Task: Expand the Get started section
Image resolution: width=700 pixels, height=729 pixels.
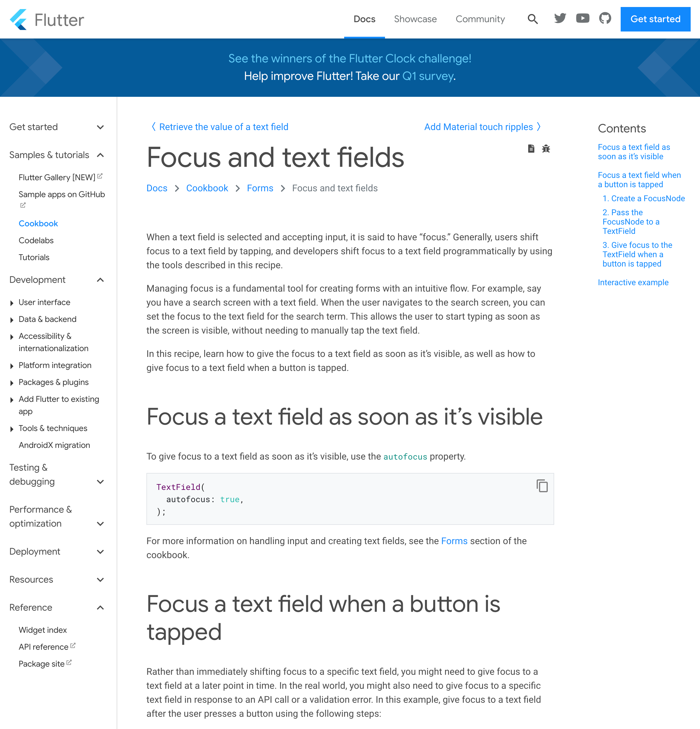Action: point(101,127)
